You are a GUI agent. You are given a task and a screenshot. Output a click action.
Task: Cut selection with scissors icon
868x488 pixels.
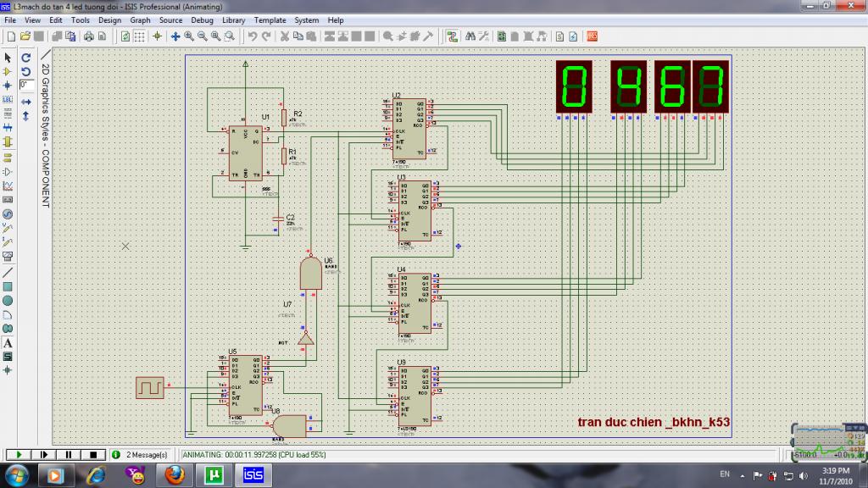coord(285,36)
